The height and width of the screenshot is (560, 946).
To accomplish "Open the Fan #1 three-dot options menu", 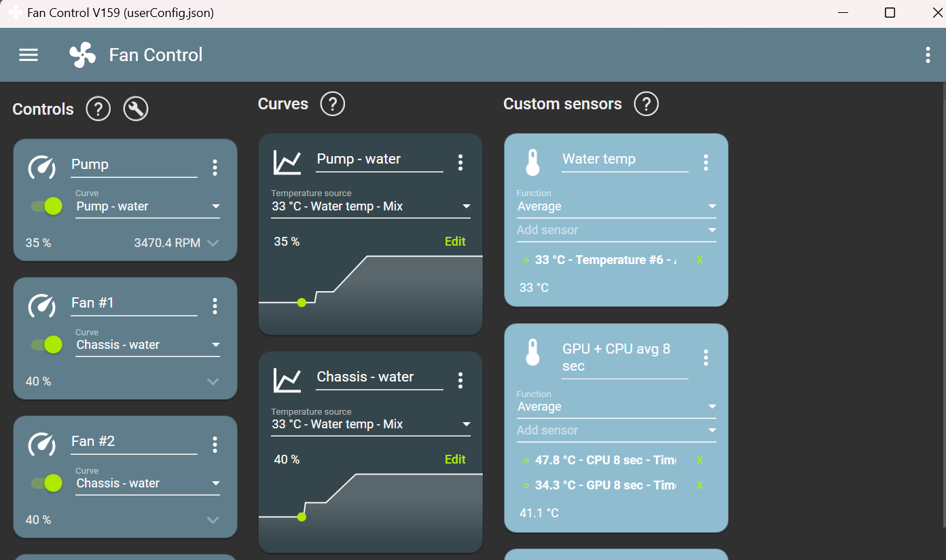I will 215,306.
